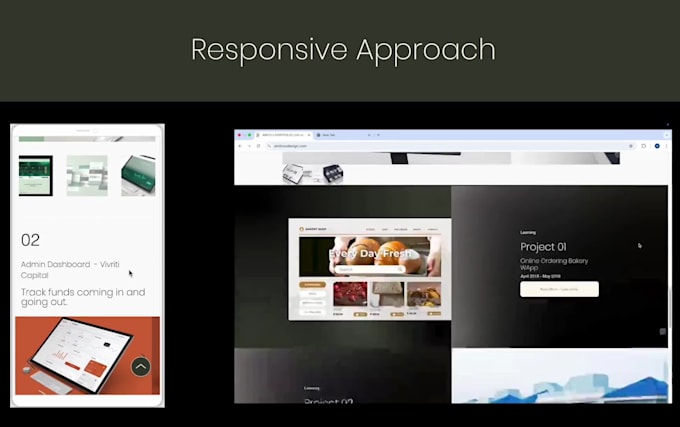Viewport: 680px width, 427px height.
Task: Click the bakery shop website mockup image
Action: click(x=369, y=269)
